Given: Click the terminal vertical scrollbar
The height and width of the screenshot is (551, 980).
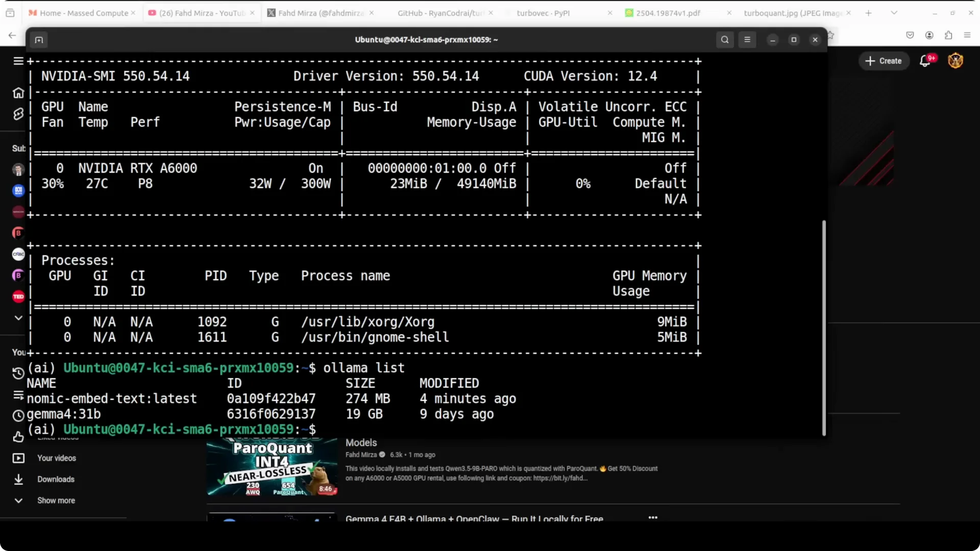Looking at the screenshot, I should click(x=824, y=328).
